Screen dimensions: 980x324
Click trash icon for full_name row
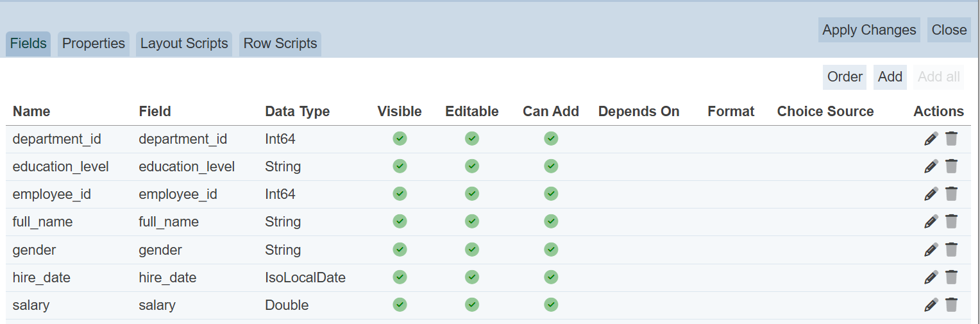click(x=951, y=221)
